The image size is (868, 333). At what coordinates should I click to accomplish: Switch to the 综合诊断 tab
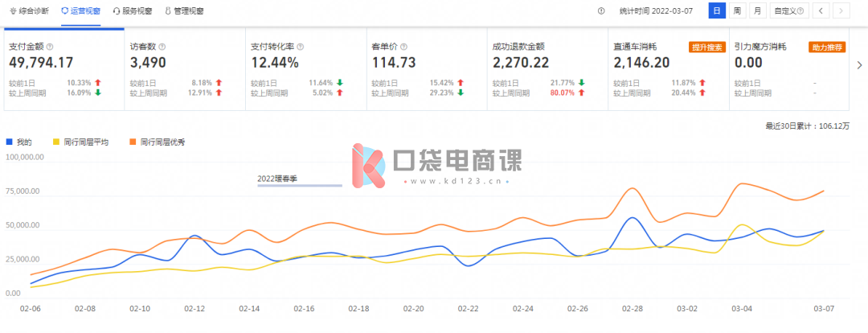click(x=28, y=11)
